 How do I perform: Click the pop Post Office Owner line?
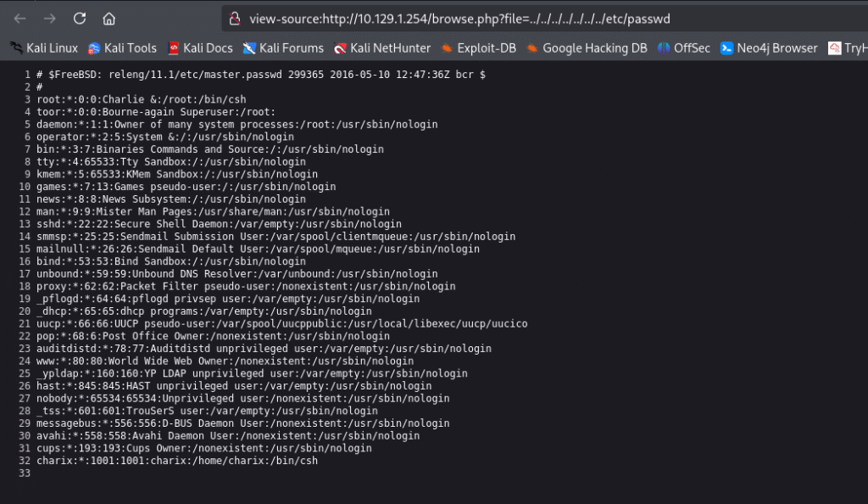[213, 336]
